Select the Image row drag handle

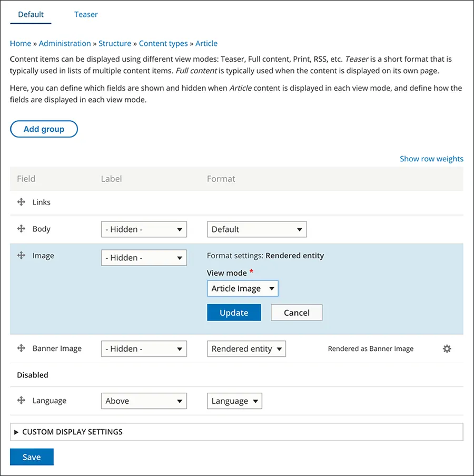(21, 256)
